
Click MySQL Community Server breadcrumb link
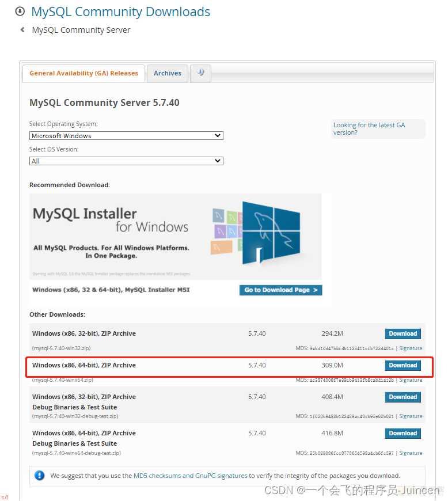(x=81, y=30)
